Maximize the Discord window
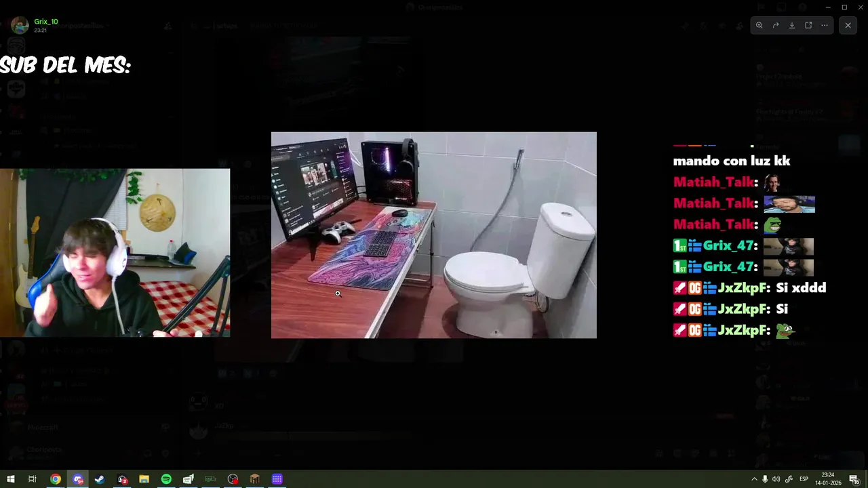The image size is (868, 488). pos(844,7)
